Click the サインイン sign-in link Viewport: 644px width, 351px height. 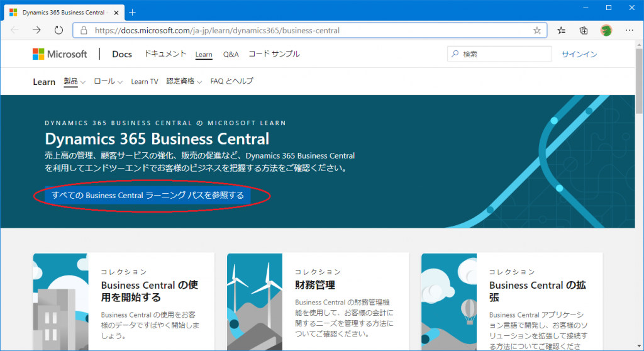point(579,54)
